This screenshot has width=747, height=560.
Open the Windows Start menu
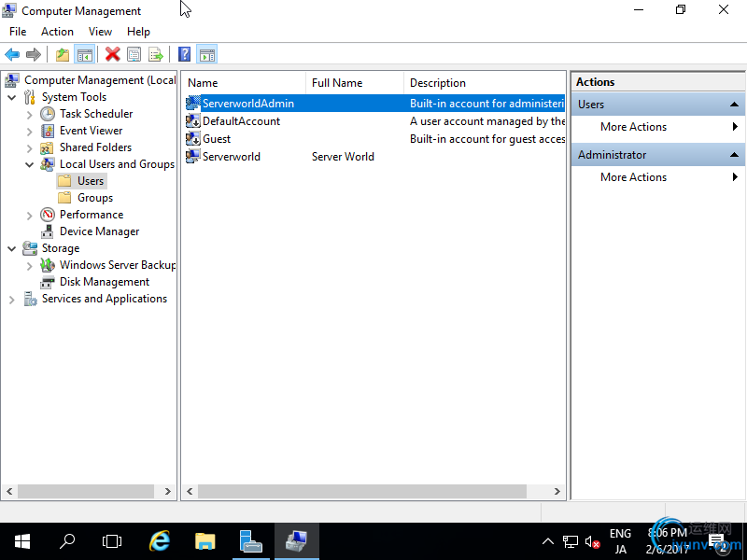pyautogui.click(x=22, y=541)
